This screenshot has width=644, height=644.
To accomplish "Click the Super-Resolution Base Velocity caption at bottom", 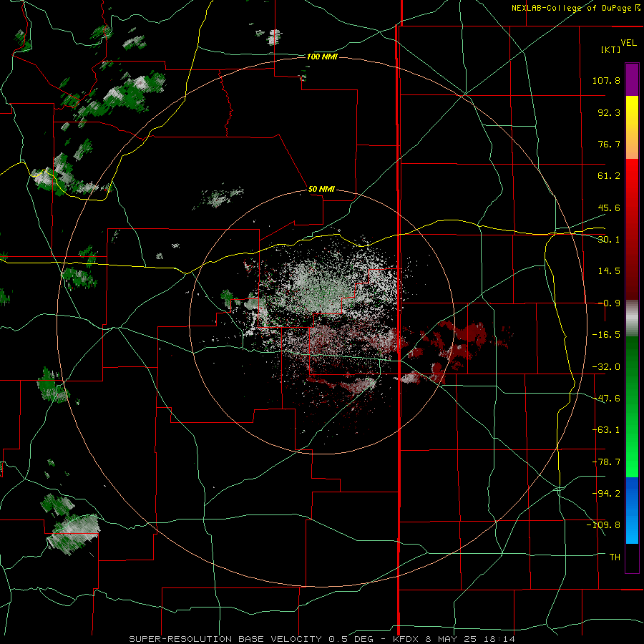I will tap(321, 639).
